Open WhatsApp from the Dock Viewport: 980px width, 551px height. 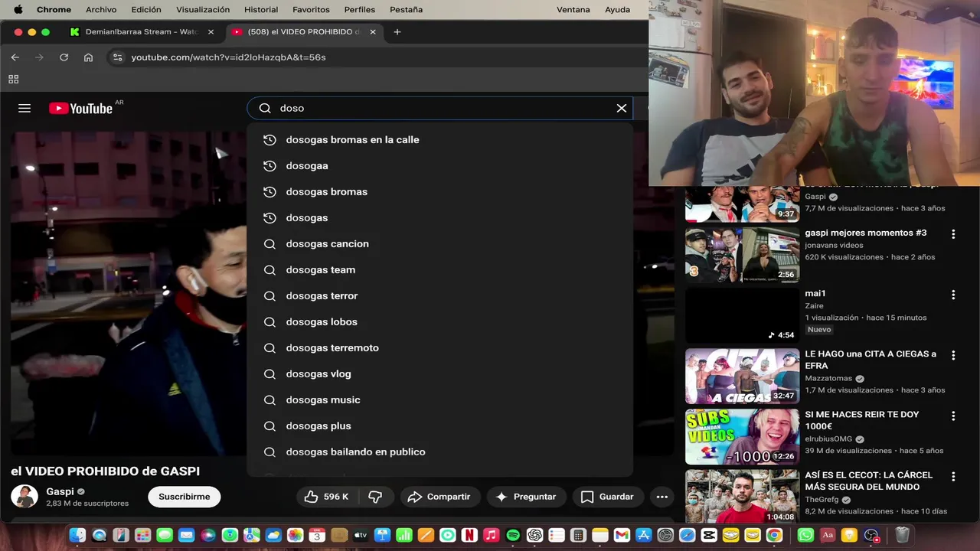pos(805,536)
